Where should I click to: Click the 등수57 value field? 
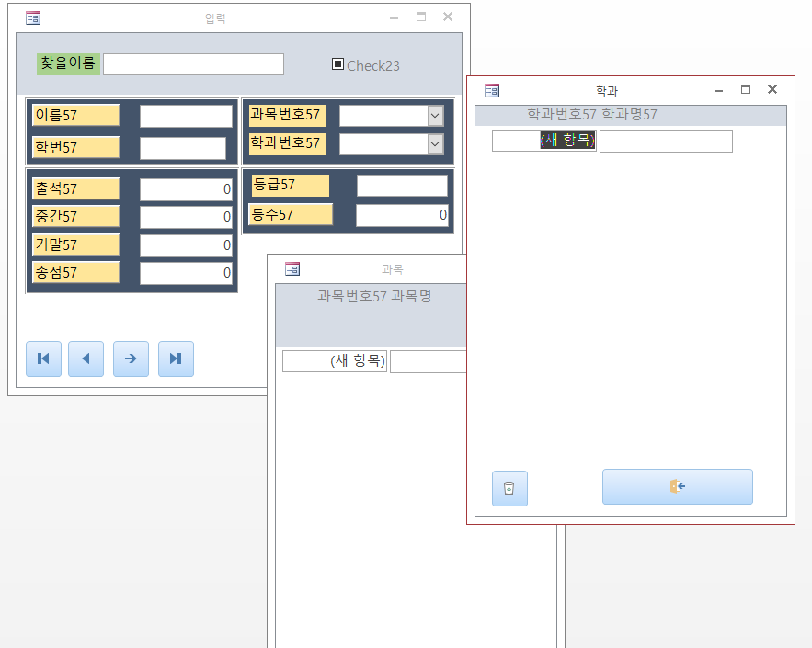click(x=402, y=215)
